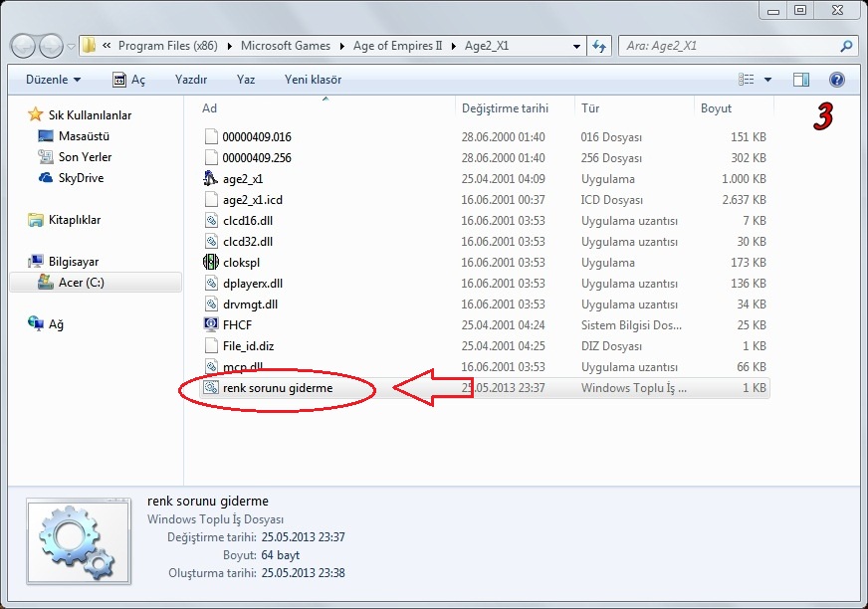
Task: Click Yaz in the toolbar
Action: click(x=246, y=80)
